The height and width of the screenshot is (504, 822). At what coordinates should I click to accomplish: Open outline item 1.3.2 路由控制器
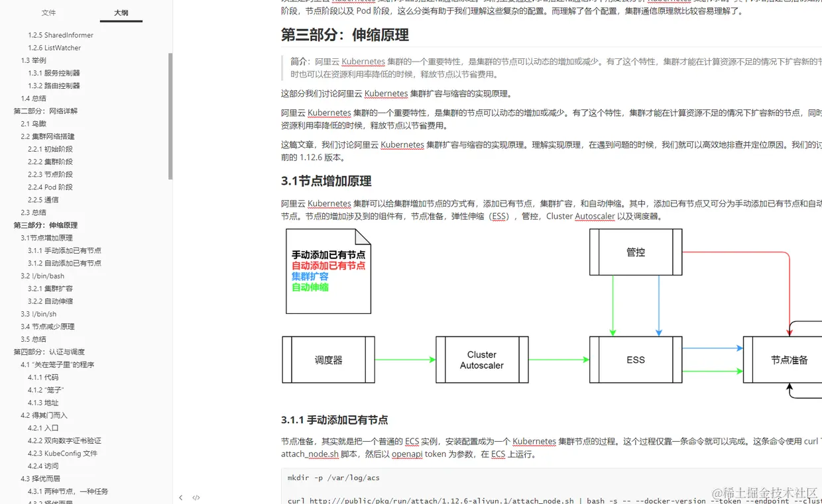[54, 85]
